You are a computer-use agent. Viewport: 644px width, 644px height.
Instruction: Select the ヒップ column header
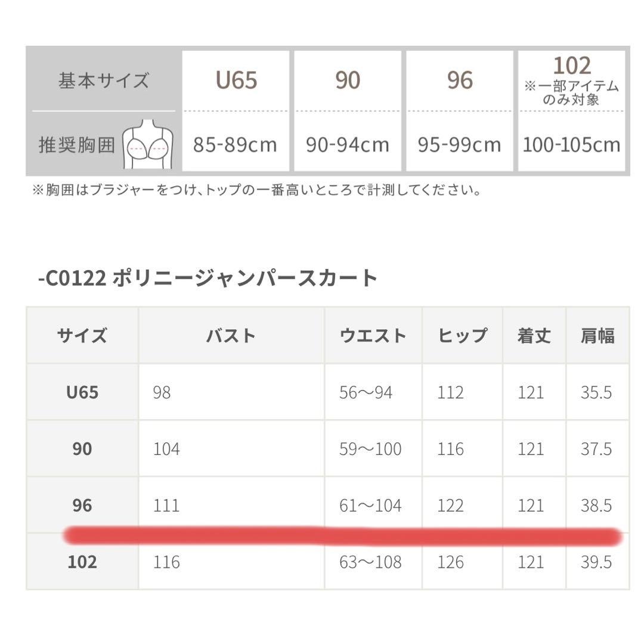coord(462,336)
